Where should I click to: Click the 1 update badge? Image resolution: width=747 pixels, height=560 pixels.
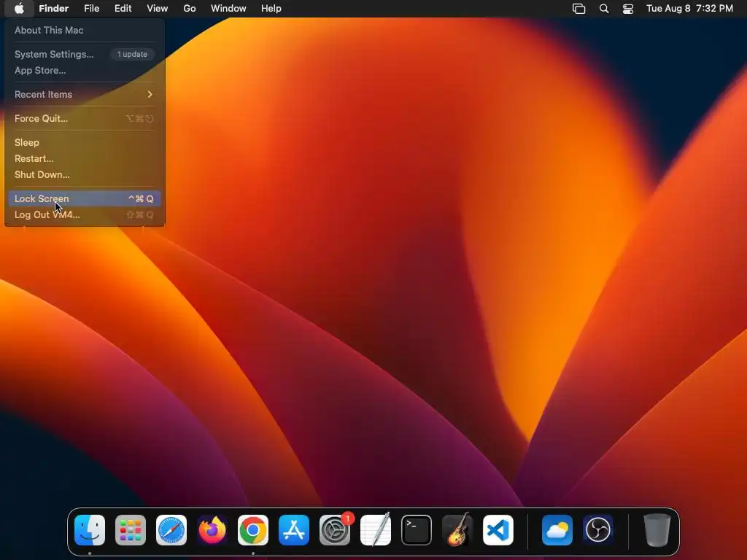pos(132,54)
